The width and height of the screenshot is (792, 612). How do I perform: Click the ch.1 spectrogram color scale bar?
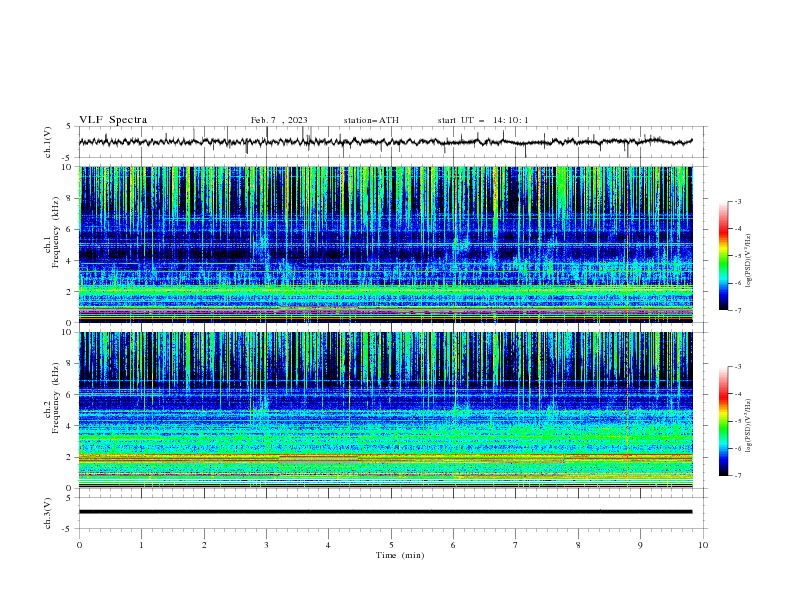tap(723, 256)
